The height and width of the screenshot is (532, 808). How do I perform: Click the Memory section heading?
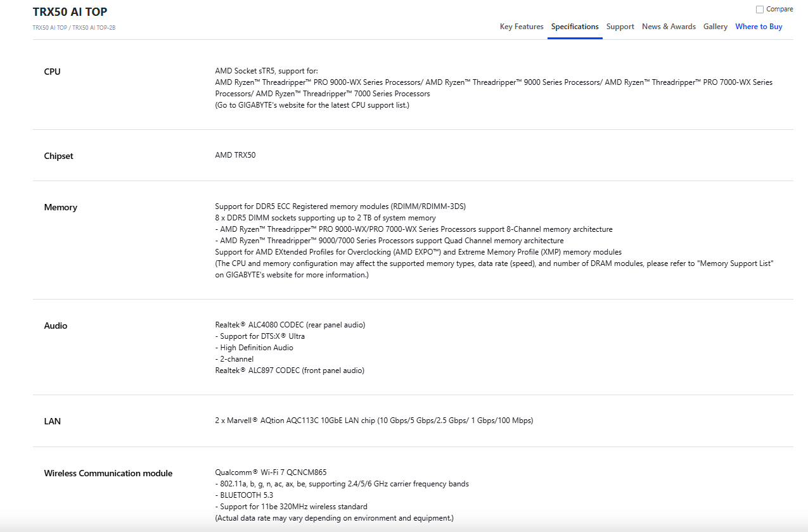tap(61, 207)
